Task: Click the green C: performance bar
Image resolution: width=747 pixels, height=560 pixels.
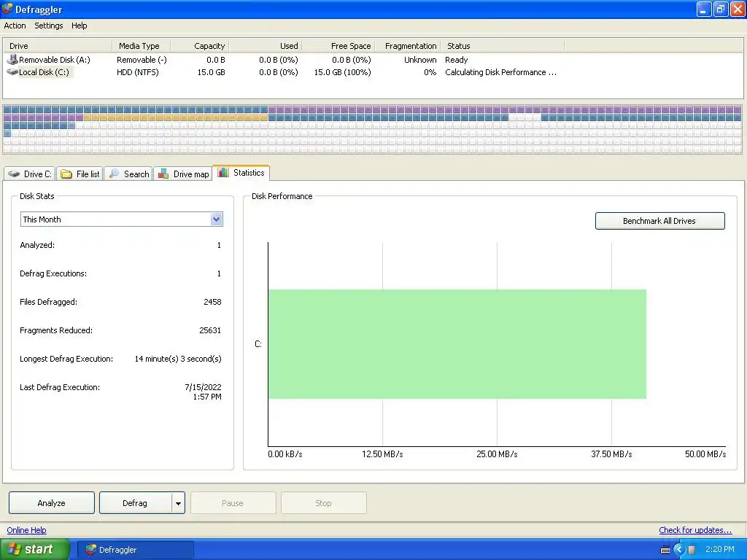Action: tap(457, 344)
